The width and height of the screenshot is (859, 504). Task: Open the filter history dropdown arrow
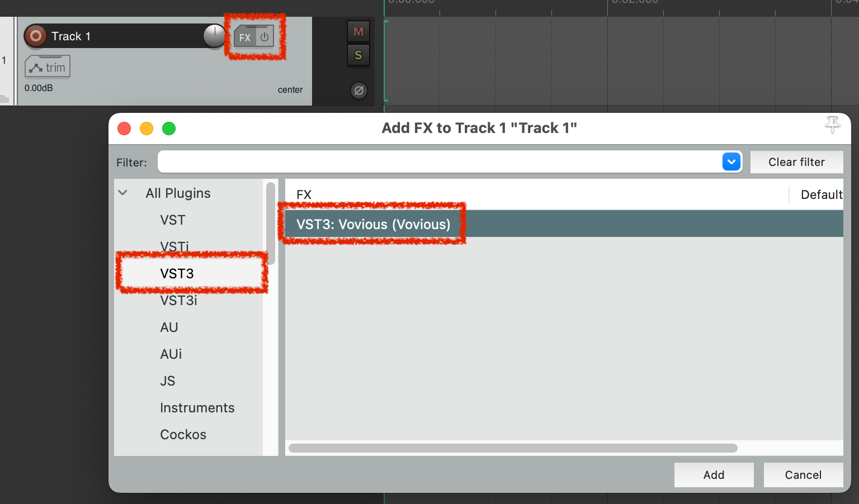731,162
